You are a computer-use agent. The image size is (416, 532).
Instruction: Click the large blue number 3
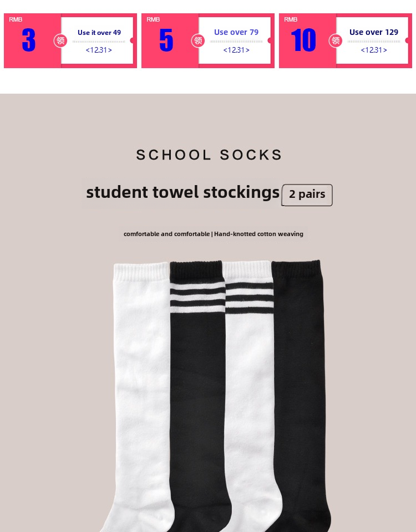click(28, 40)
